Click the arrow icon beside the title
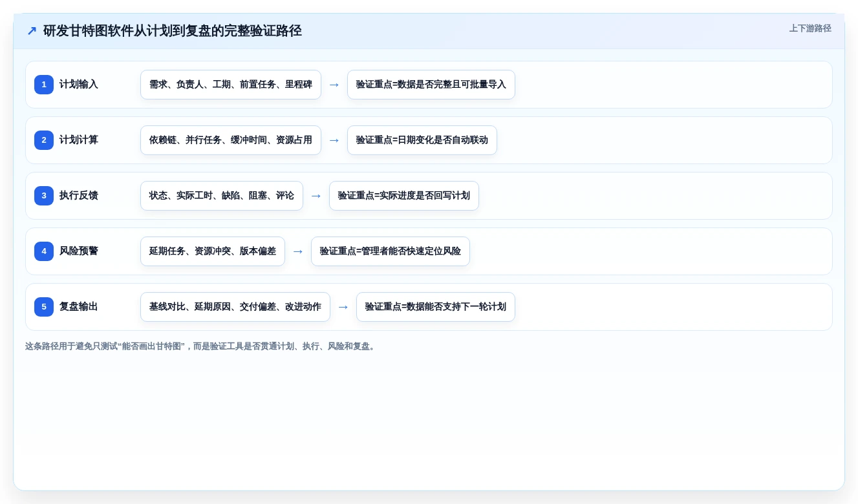Image resolution: width=858 pixels, height=504 pixels. (x=32, y=31)
